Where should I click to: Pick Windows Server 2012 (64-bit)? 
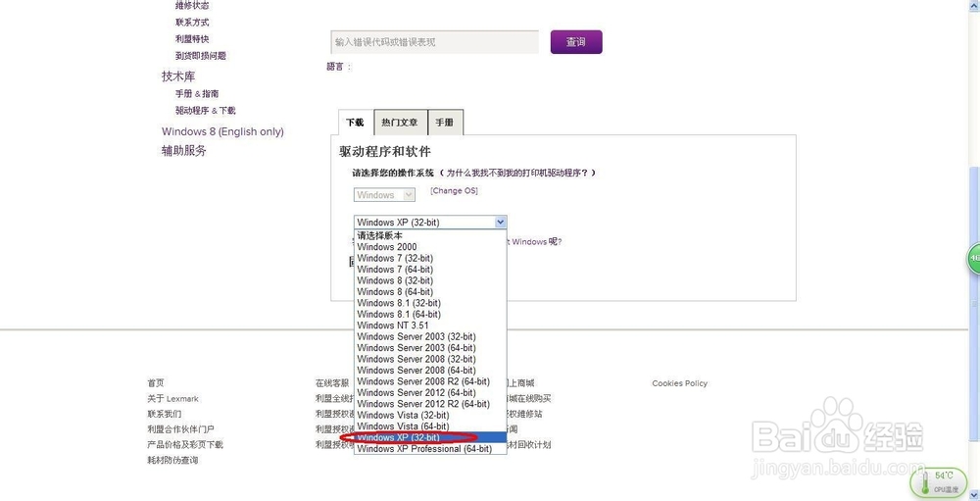(x=430, y=393)
